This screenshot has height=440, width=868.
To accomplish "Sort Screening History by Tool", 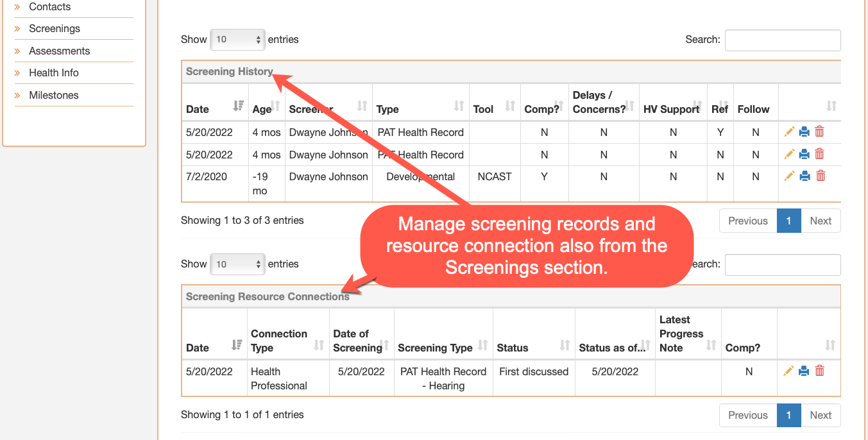I will point(495,102).
